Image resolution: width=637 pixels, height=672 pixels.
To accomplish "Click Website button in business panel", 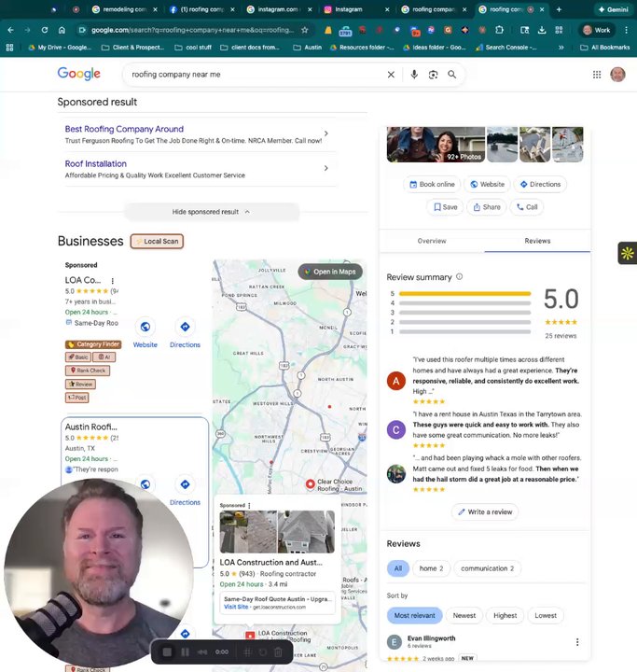I will (x=487, y=184).
